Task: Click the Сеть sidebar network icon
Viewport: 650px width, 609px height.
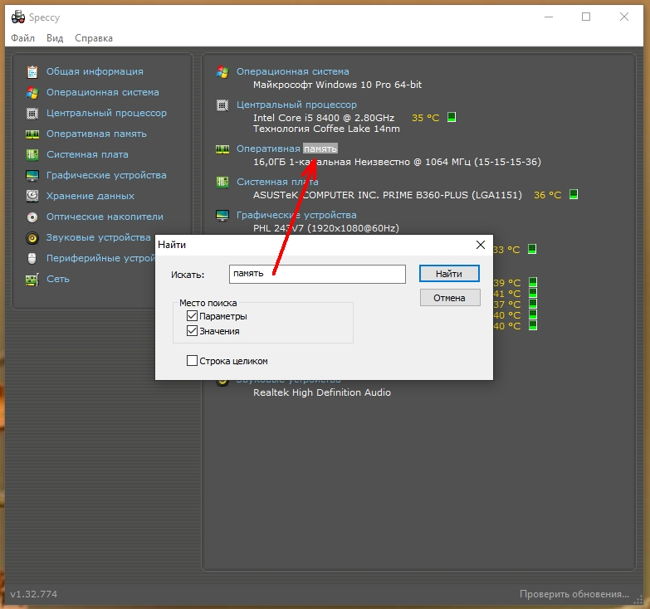Action: 32,279
